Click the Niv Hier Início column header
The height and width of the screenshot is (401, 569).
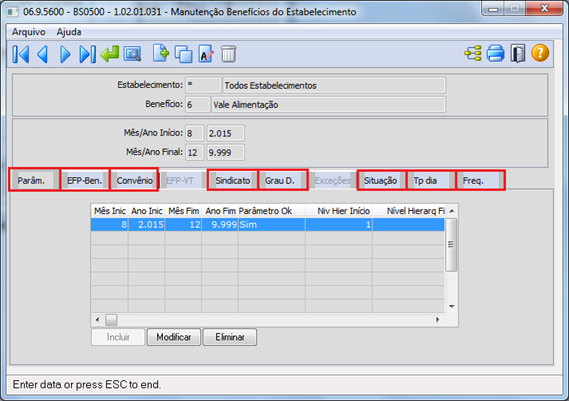[x=339, y=211]
